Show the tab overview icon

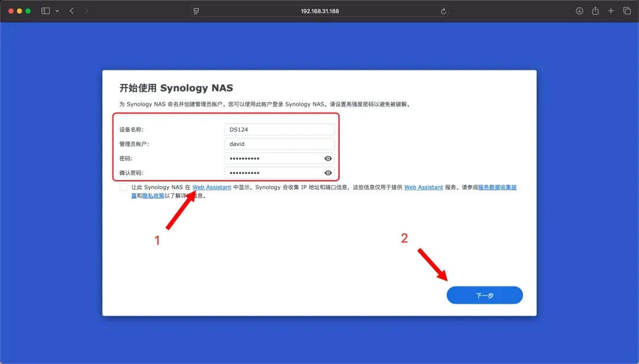(627, 11)
